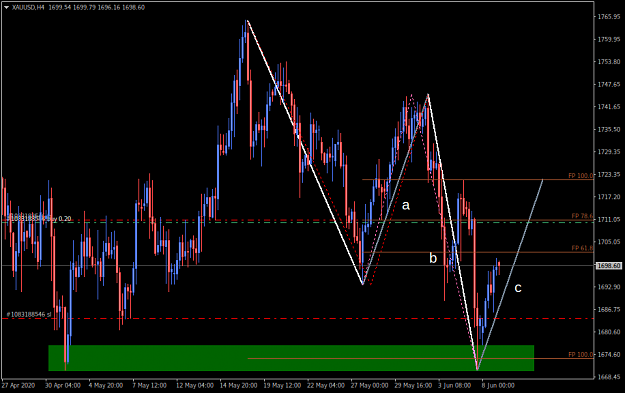Click the current price tag 1698.60
The width and height of the screenshot is (625, 393).
pos(609,265)
